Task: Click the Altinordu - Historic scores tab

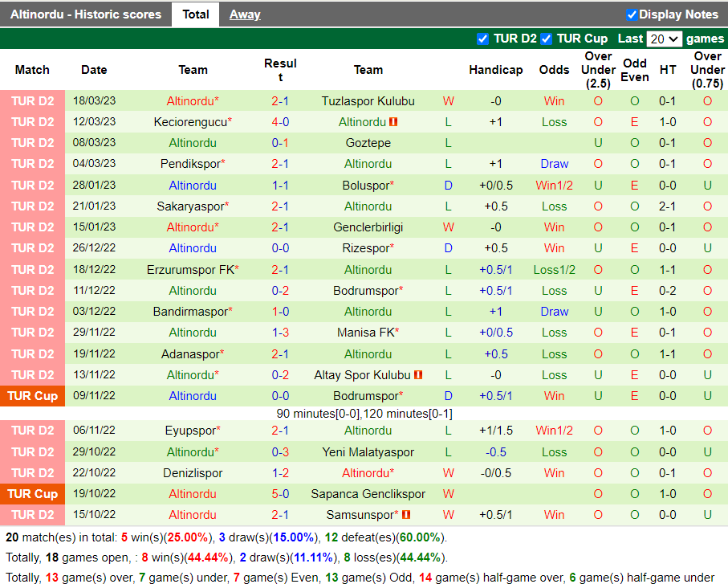Action: coord(85,14)
